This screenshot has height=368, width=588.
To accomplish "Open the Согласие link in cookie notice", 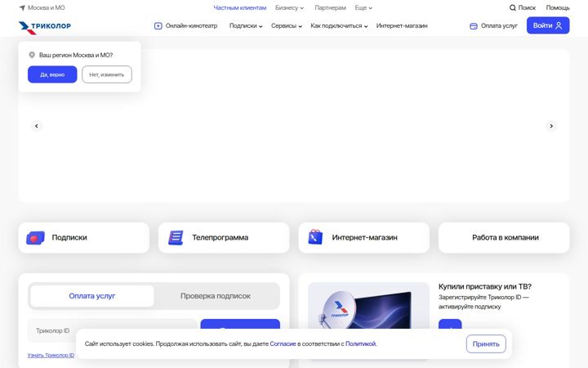I will click(x=283, y=343).
